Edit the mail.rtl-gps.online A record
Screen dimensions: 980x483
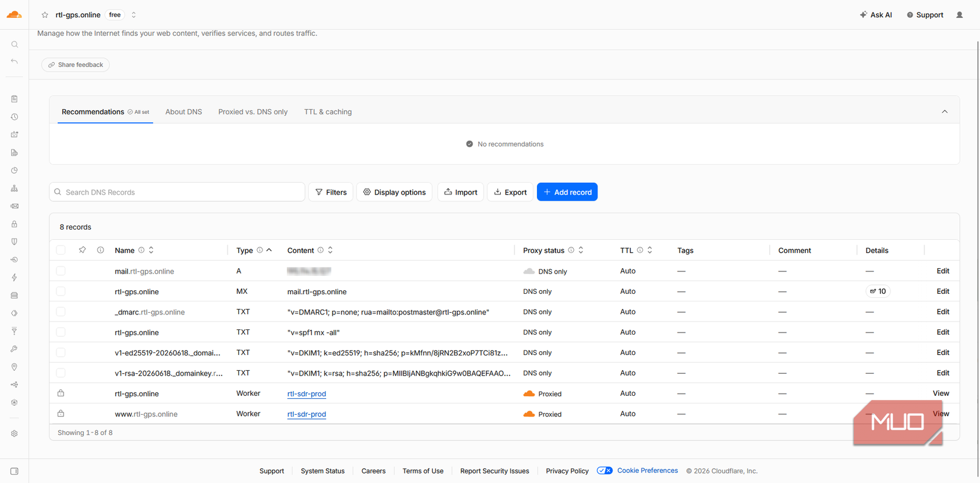[943, 271]
